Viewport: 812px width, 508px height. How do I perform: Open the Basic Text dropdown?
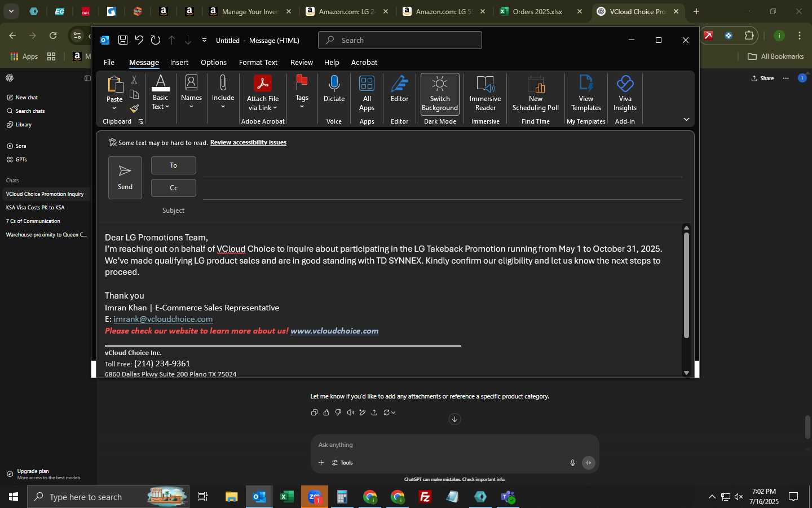click(160, 93)
